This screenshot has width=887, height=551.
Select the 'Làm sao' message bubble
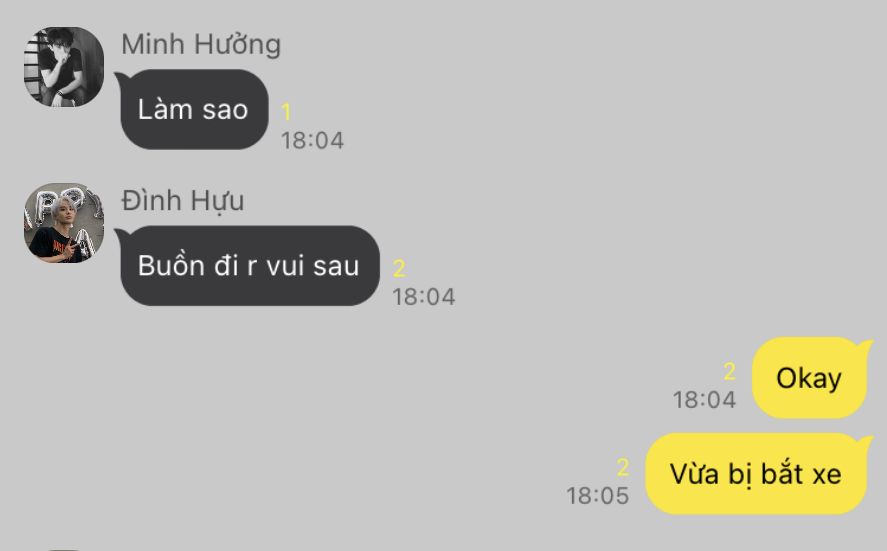click(192, 109)
